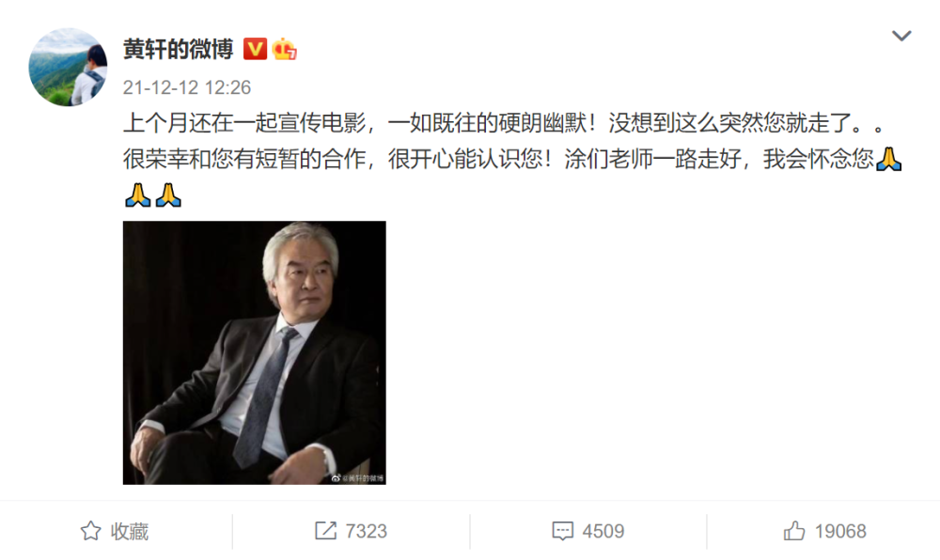
Task: Open the user's round avatar picture
Action: pyautogui.click(x=68, y=67)
